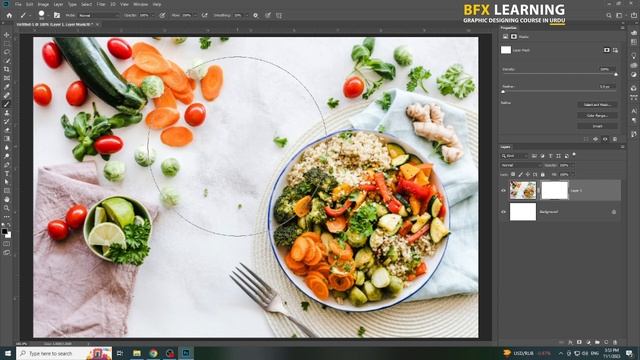640x360 pixels.
Task: Click the Home icon in options bar
Action: tap(9, 15)
